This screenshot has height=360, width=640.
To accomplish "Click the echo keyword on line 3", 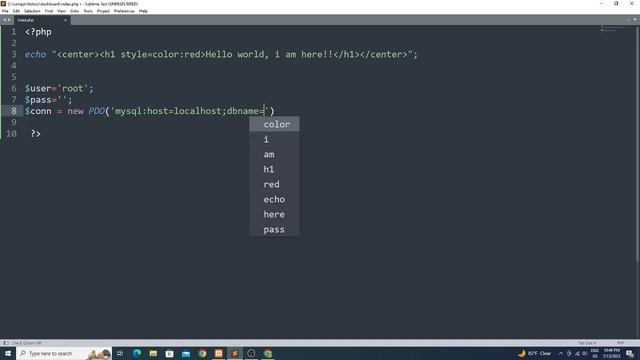I will [36, 54].
